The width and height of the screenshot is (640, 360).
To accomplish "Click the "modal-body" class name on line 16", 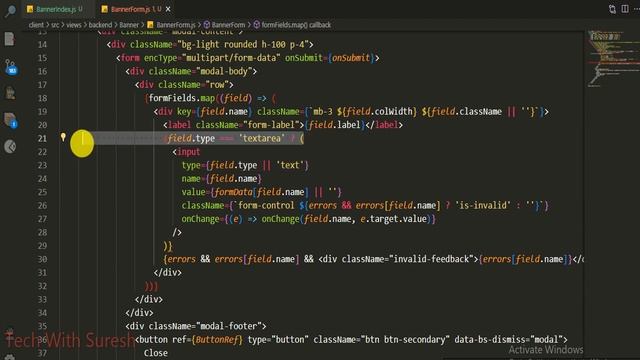I will pos(224,71).
